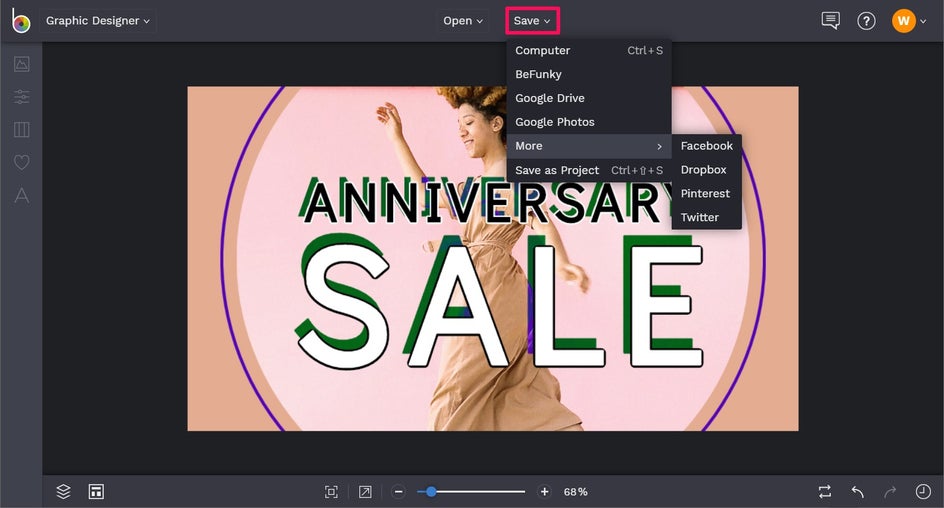944x508 pixels.
Task: Open the feedback chat icon
Action: (830, 21)
